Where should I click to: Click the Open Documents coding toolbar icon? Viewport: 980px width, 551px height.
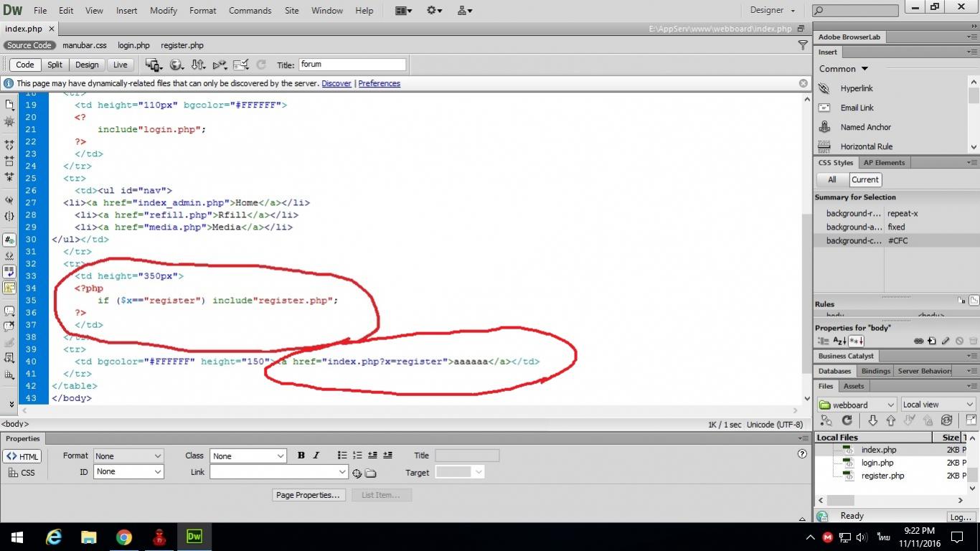9,104
